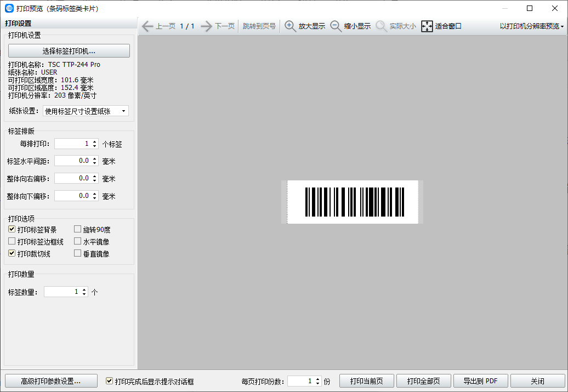
Task: Click the 每排打印 input field
Action: click(x=73, y=144)
